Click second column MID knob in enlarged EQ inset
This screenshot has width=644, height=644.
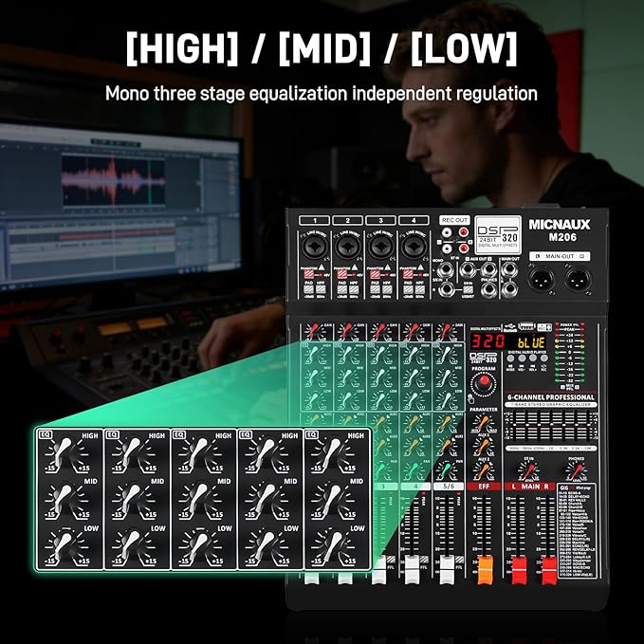[x=133, y=500]
